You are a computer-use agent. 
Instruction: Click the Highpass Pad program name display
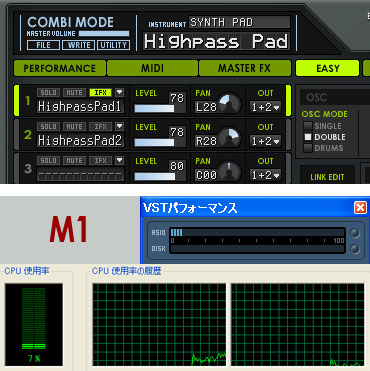[216, 41]
